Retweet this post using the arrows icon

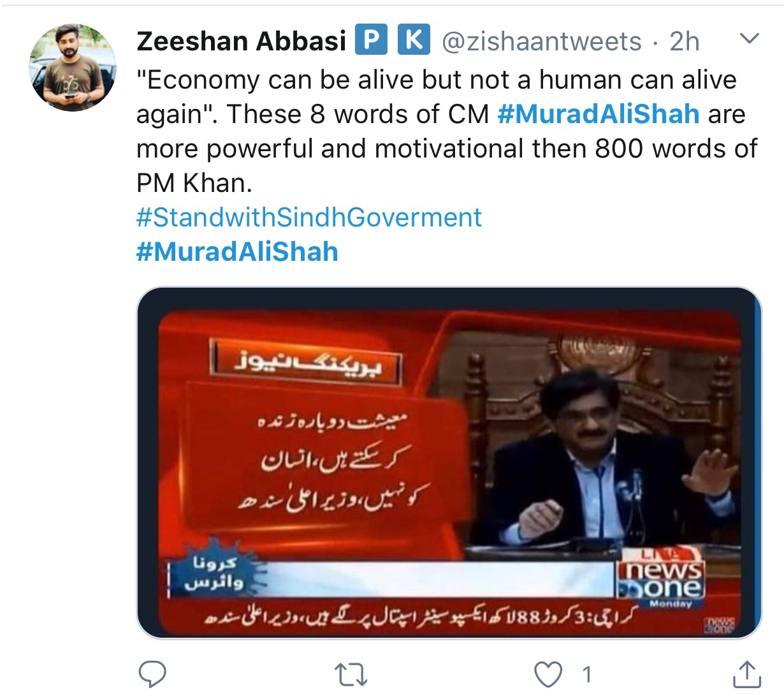coord(351,675)
